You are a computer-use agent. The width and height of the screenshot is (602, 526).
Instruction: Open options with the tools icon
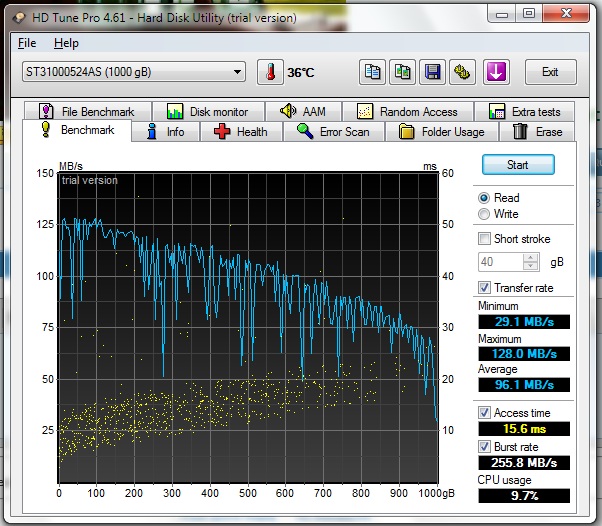coord(463,72)
